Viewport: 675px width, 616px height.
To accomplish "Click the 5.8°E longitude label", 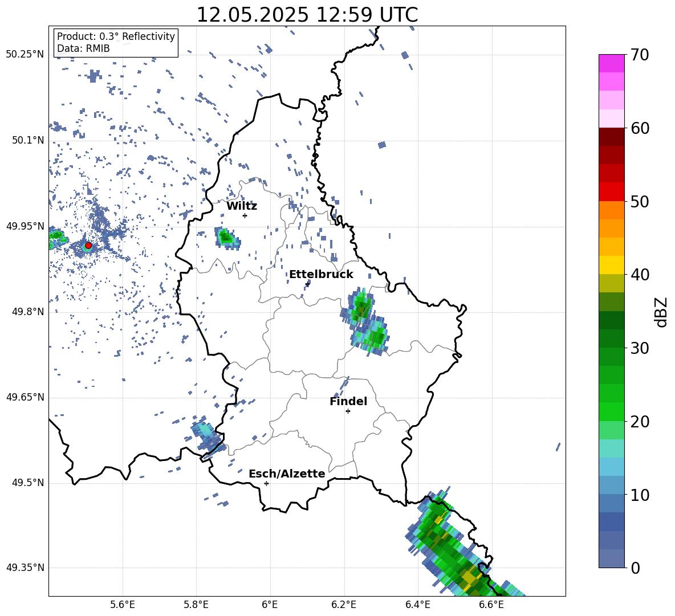I will coord(196,605).
